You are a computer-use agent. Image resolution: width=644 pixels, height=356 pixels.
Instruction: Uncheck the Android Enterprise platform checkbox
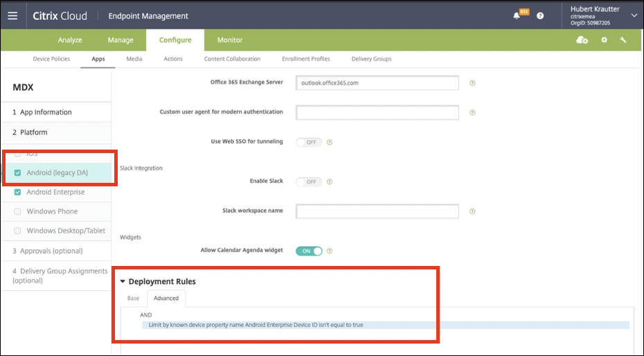[x=17, y=193]
